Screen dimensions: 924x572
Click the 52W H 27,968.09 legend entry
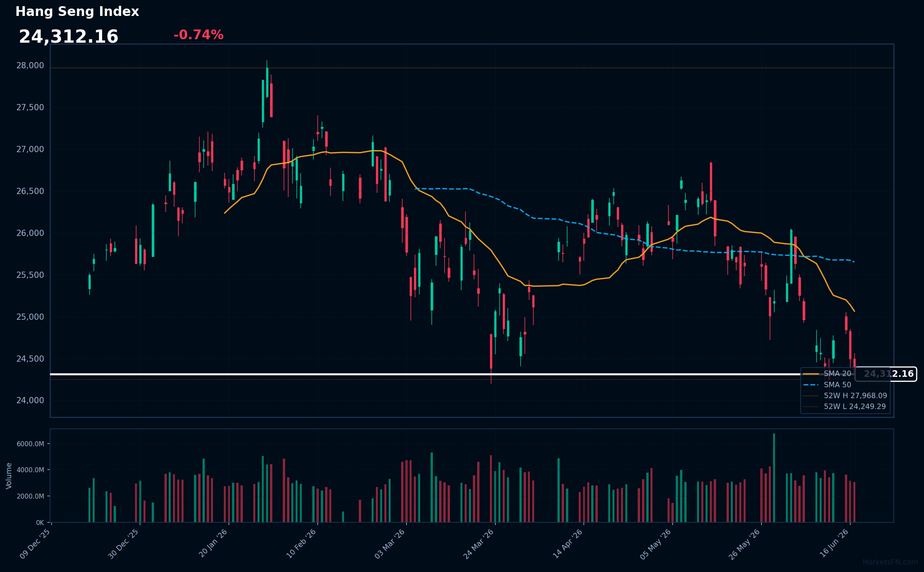[845, 396]
